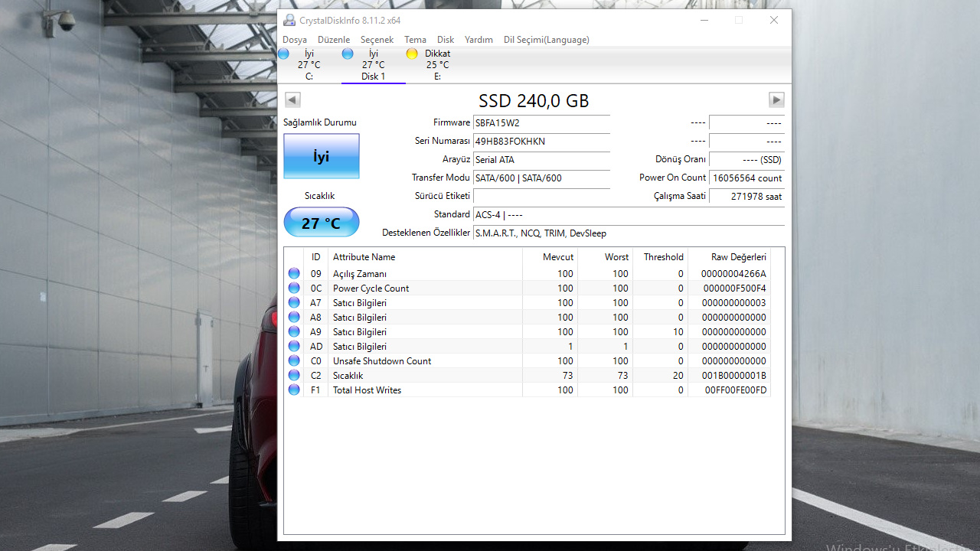Open the Yardım menu
The width and height of the screenshot is (980, 551).
[x=479, y=40]
